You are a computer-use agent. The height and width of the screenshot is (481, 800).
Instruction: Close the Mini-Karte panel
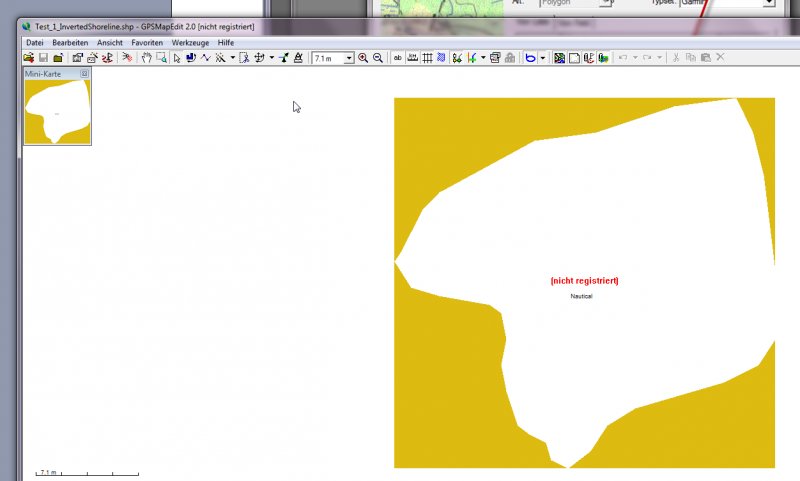pos(85,74)
